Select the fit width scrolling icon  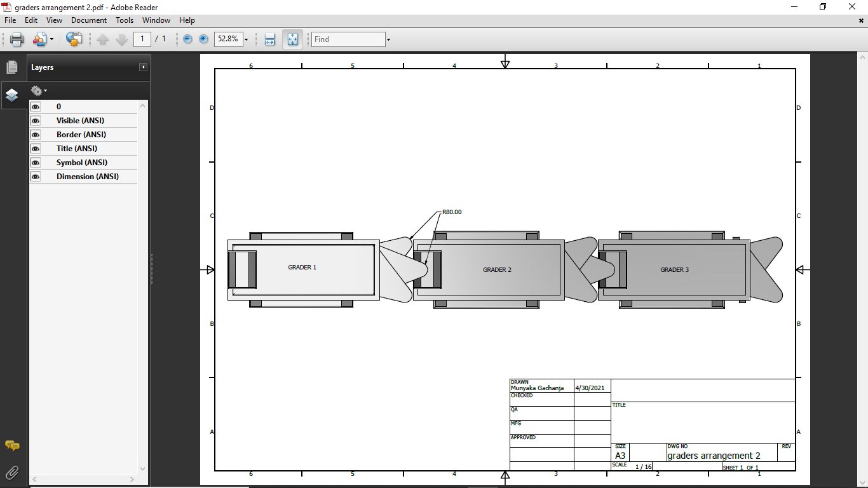(x=269, y=39)
